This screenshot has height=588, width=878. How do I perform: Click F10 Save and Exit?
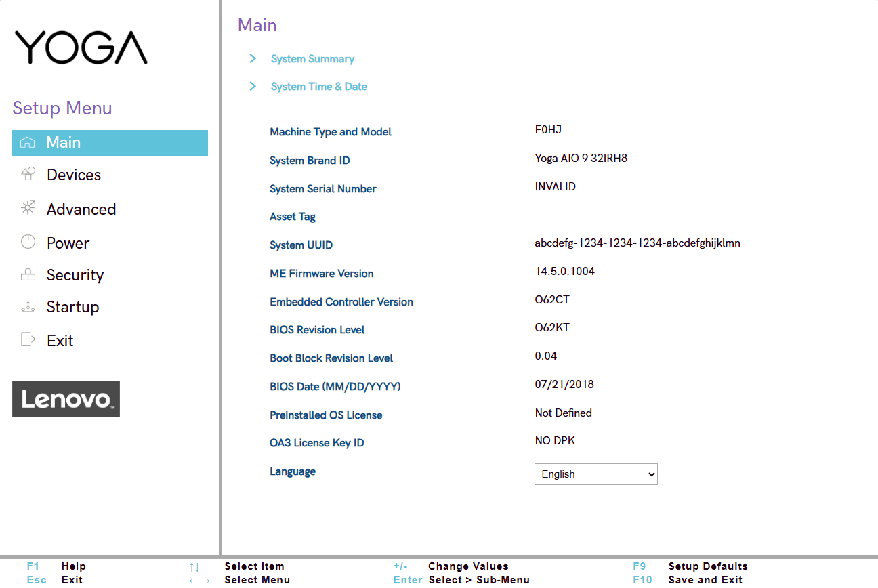(688, 580)
